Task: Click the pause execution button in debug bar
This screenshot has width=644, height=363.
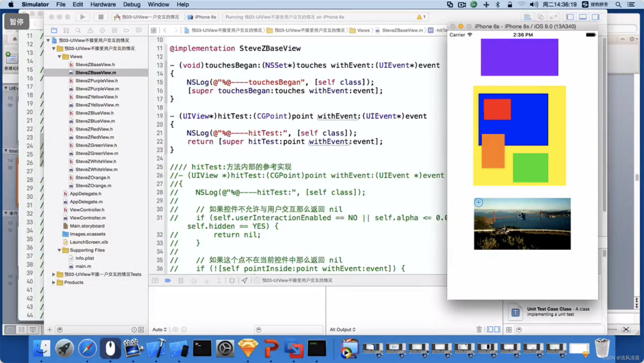Action: (x=181, y=280)
